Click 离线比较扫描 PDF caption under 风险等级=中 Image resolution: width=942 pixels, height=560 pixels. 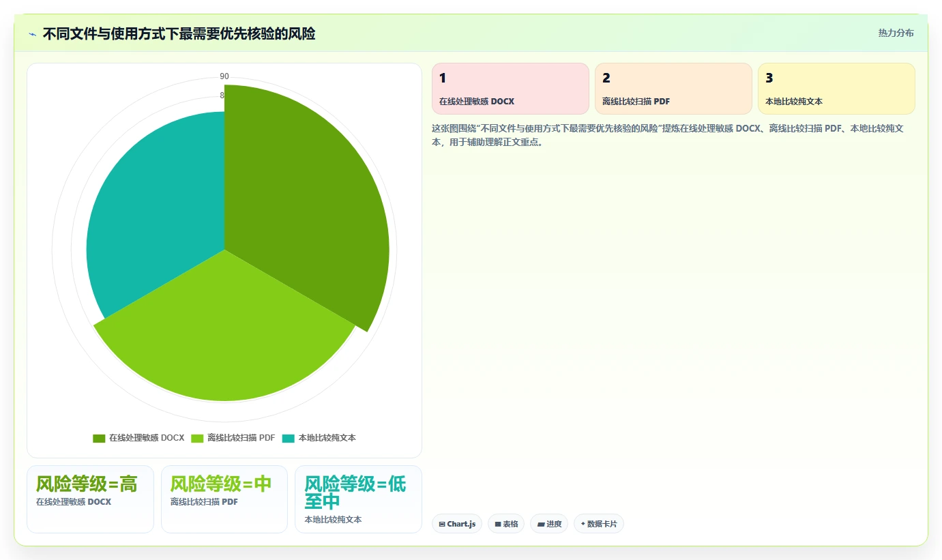[x=204, y=502]
